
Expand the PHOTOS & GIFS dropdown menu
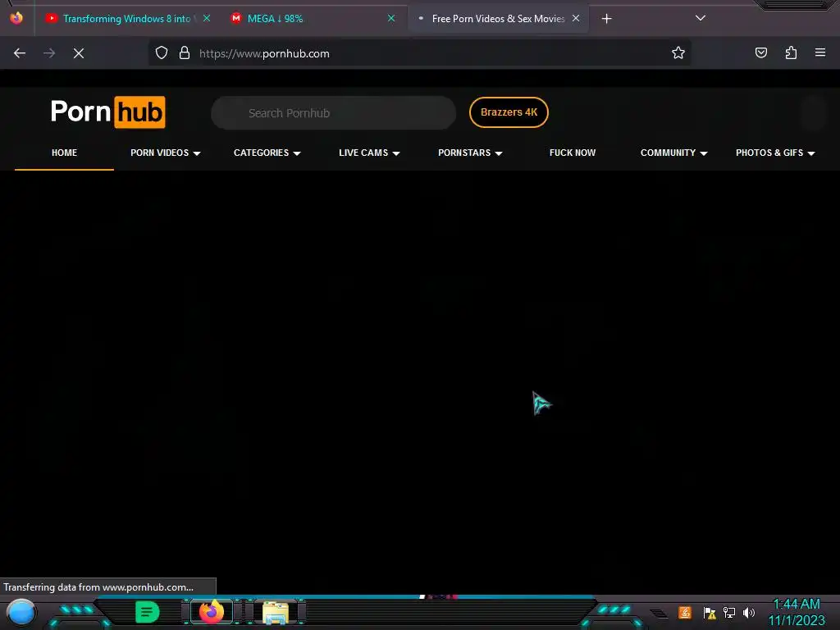point(774,153)
